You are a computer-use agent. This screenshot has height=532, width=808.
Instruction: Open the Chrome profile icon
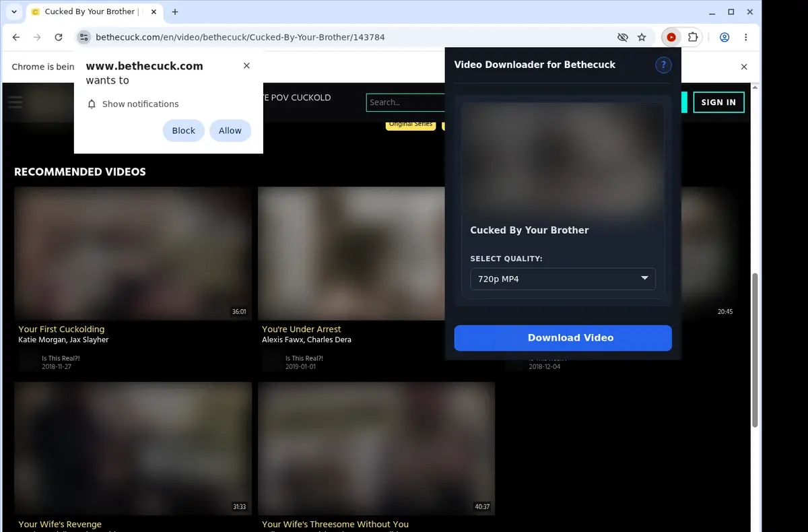tap(725, 37)
